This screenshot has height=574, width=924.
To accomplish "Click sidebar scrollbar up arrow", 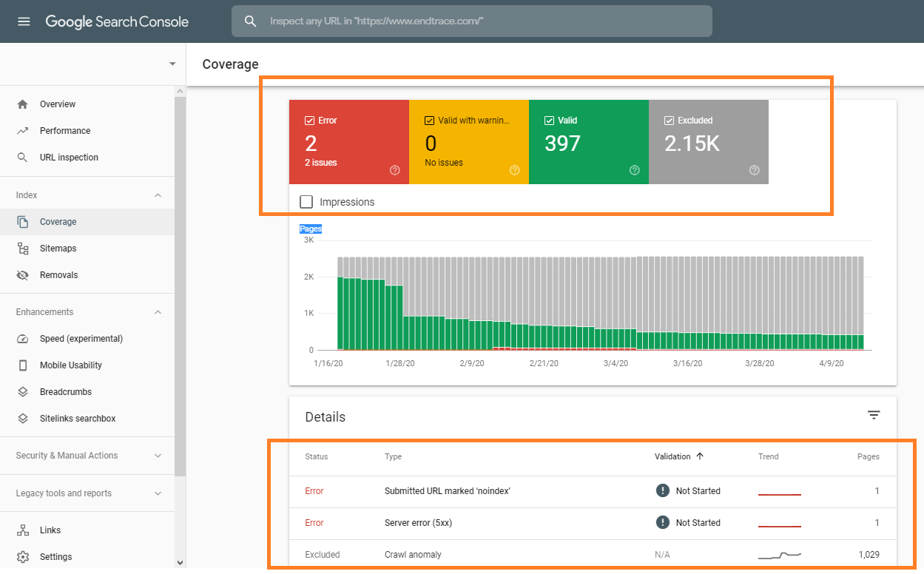I will tap(180, 91).
